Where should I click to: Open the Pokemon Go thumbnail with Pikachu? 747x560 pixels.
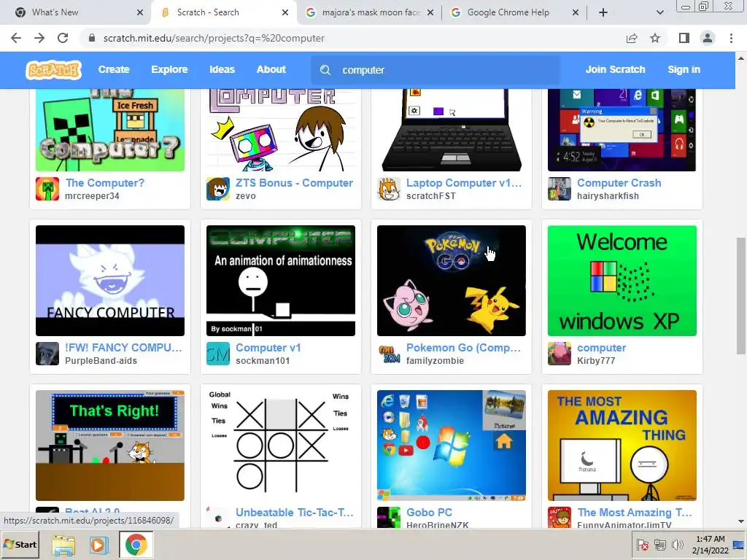point(451,281)
